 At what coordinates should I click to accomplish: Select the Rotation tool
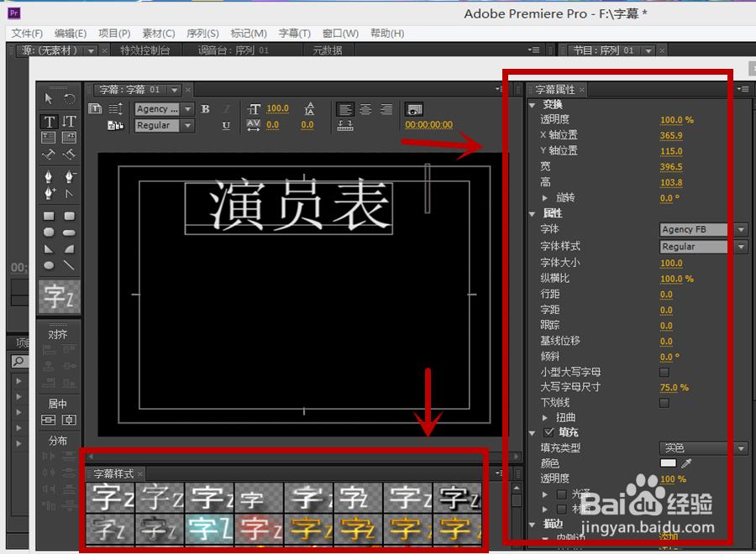click(70, 99)
